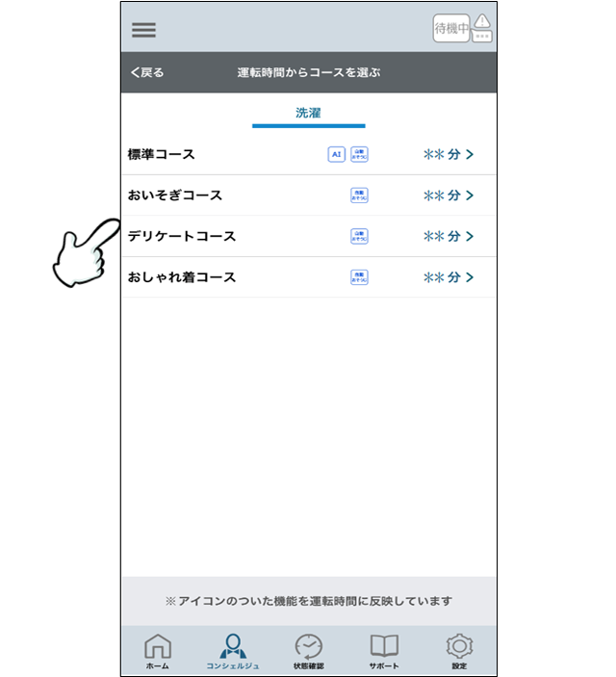Viewport: 616px width, 677px height.
Task: Open the hamburger menu
Action: tap(143, 29)
